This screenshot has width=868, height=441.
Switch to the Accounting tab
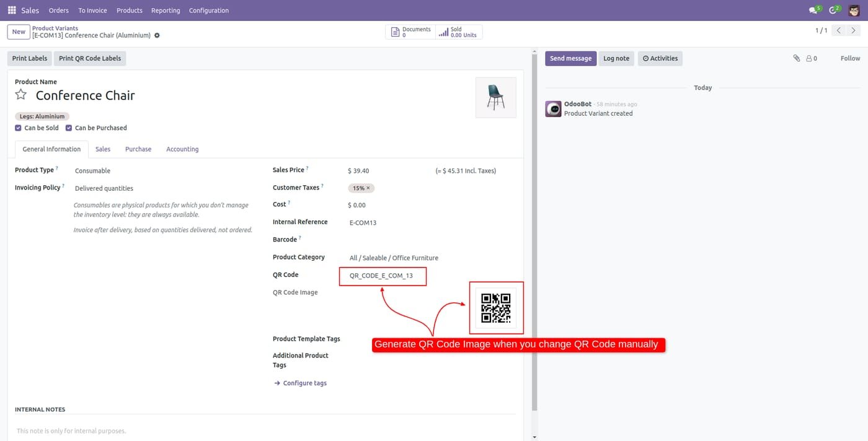pyautogui.click(x=182, y=149)
